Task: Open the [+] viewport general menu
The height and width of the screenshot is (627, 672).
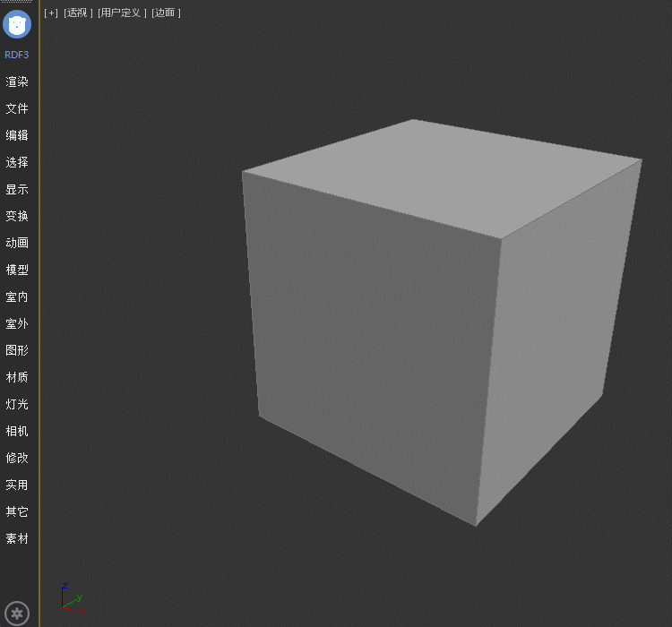Action: [51, 13]
